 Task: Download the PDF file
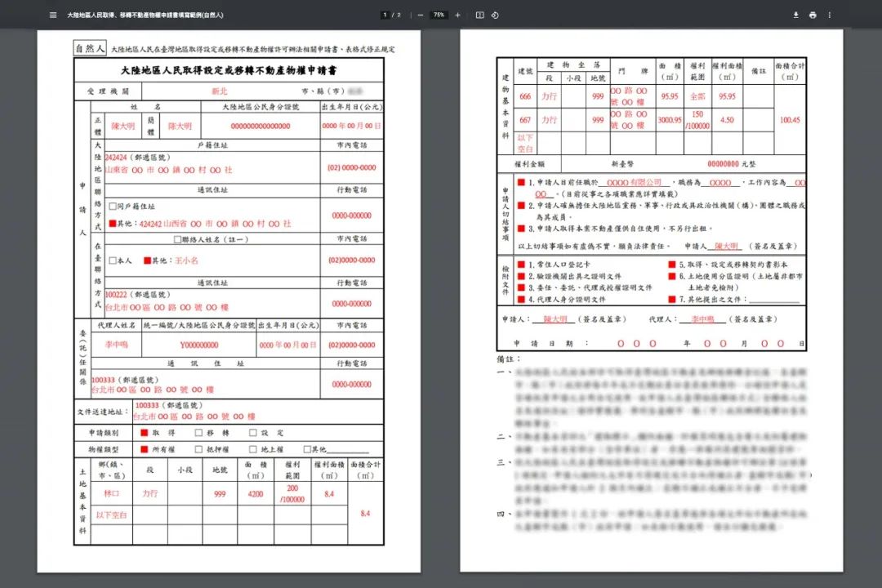point(796,16)
